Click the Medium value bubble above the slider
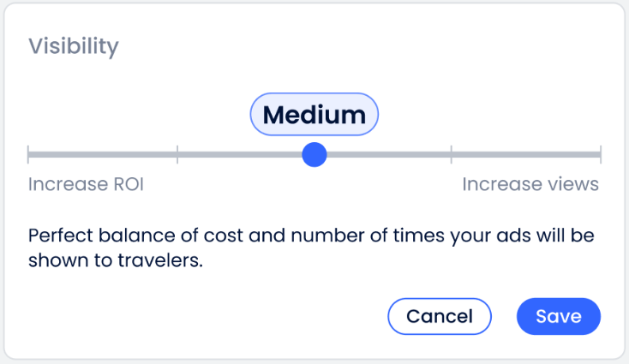Image resolution: width=629 pixels, height=364 pixels. pyautogui.click(x=314, y=115)
